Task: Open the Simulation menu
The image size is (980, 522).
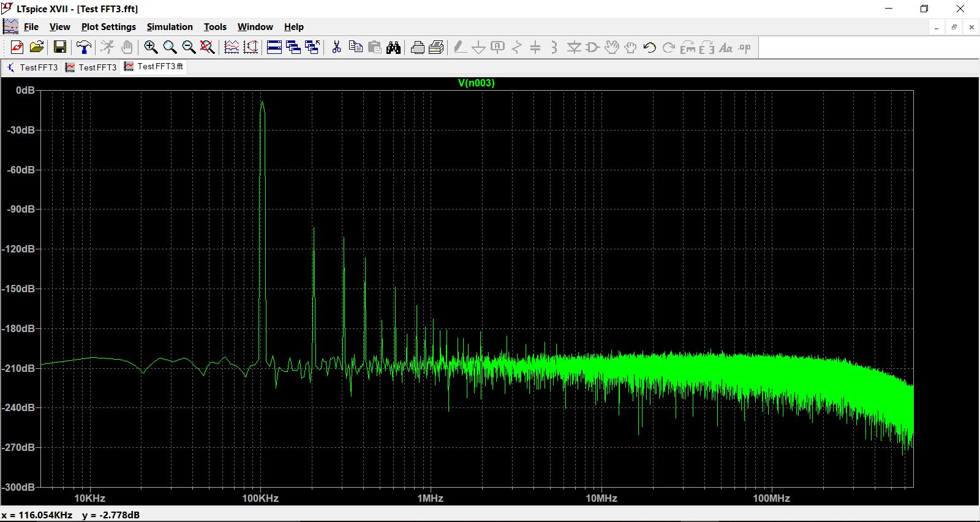Action: [170, 27]
